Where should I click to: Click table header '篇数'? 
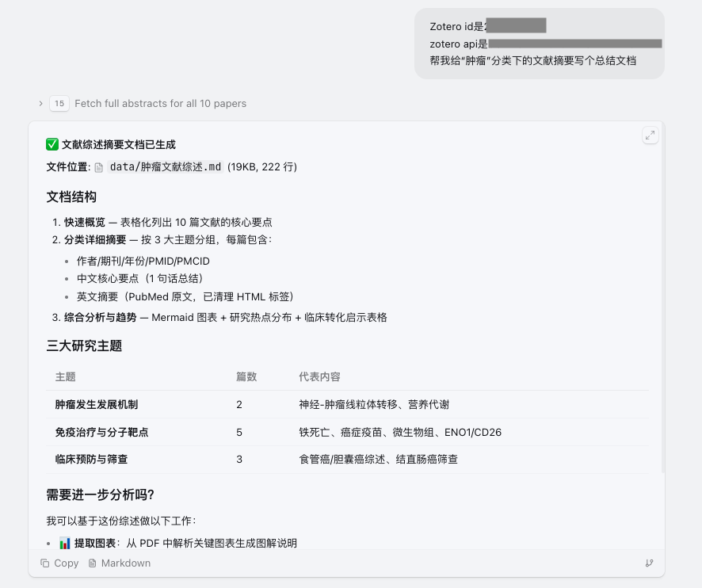point(246,376)
